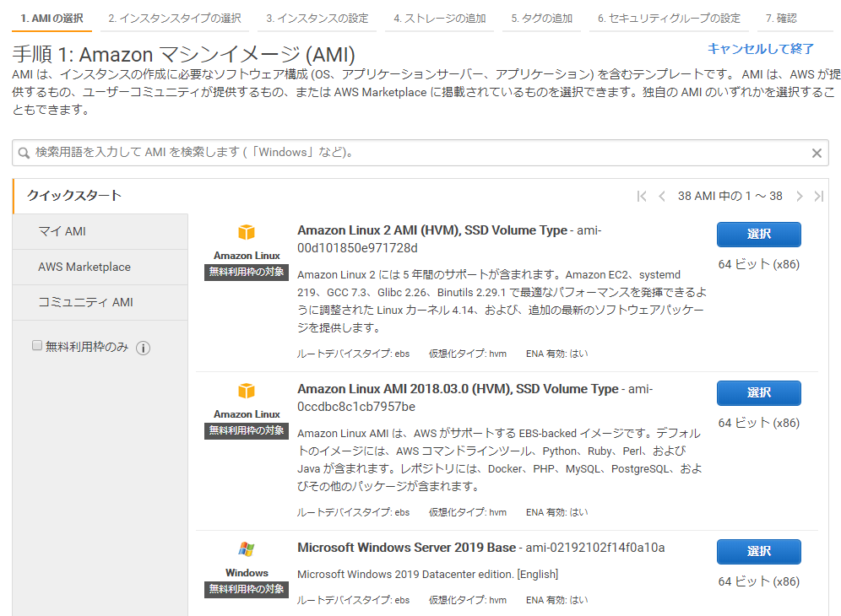This screenshot has width=841, height=616.
Task: Open the 1. AMI の選択 tab
Action: tap(52, 19)
